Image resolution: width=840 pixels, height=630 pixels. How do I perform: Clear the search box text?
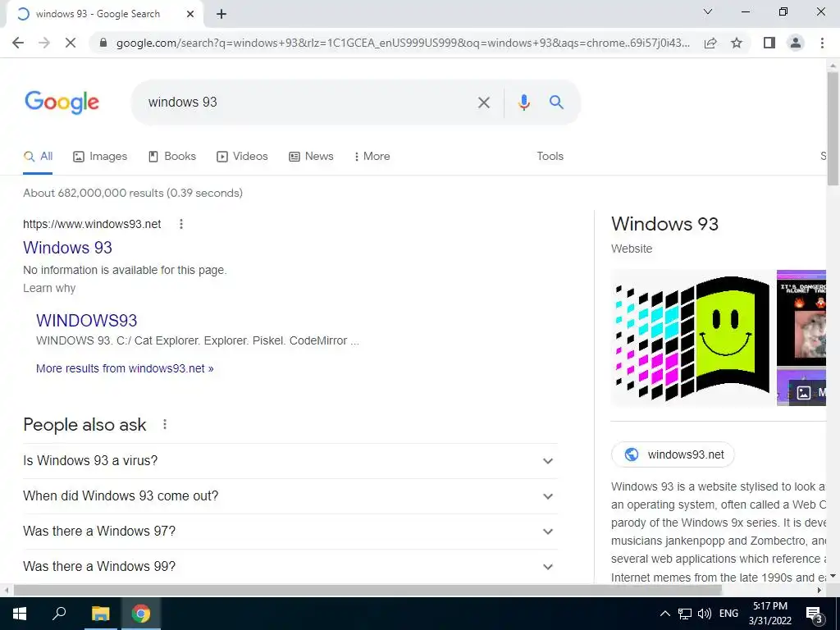[484, 103]
